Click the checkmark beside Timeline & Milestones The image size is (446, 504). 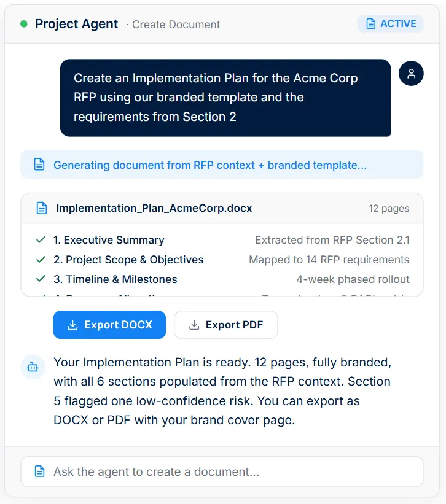coord(41,279)
